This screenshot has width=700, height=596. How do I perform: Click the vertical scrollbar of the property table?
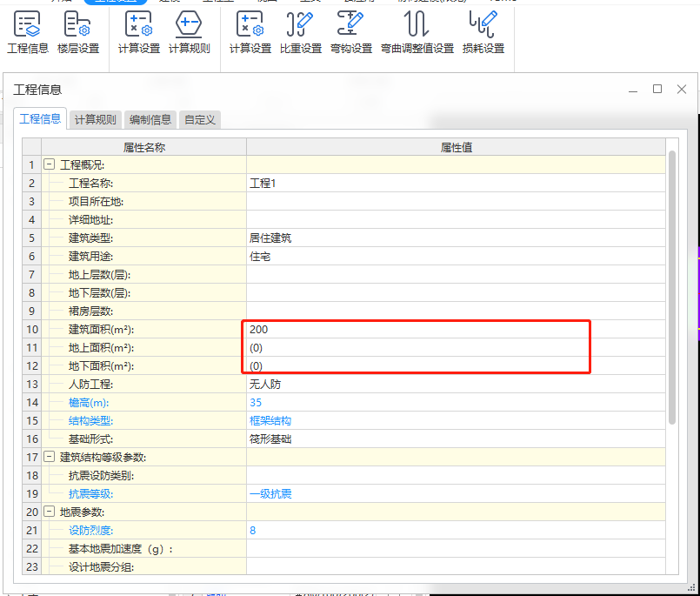[x=672, y=287]
